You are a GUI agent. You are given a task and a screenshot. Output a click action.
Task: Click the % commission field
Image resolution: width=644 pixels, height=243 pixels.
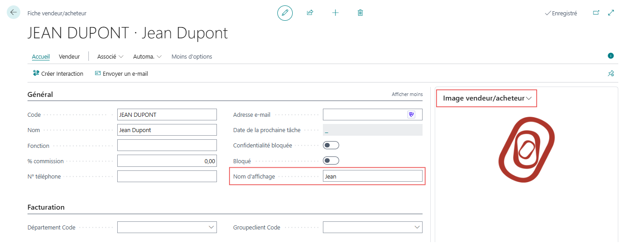167,161
